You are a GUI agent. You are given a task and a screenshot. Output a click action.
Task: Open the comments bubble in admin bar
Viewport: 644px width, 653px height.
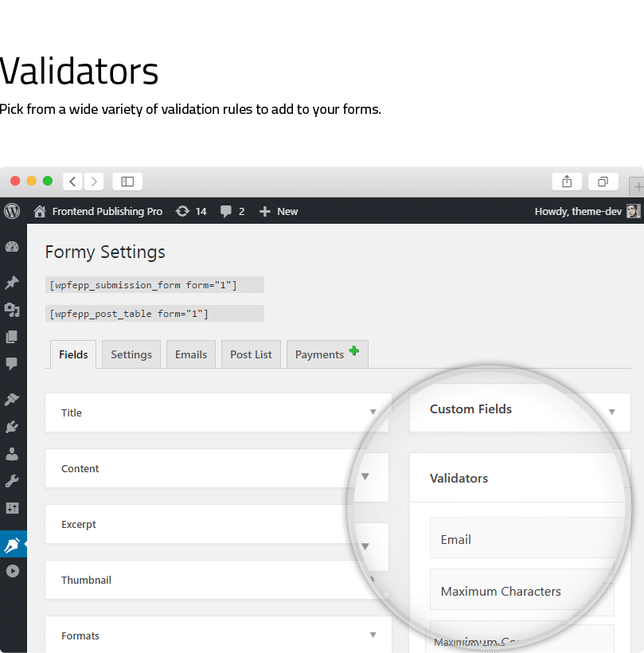225,212
